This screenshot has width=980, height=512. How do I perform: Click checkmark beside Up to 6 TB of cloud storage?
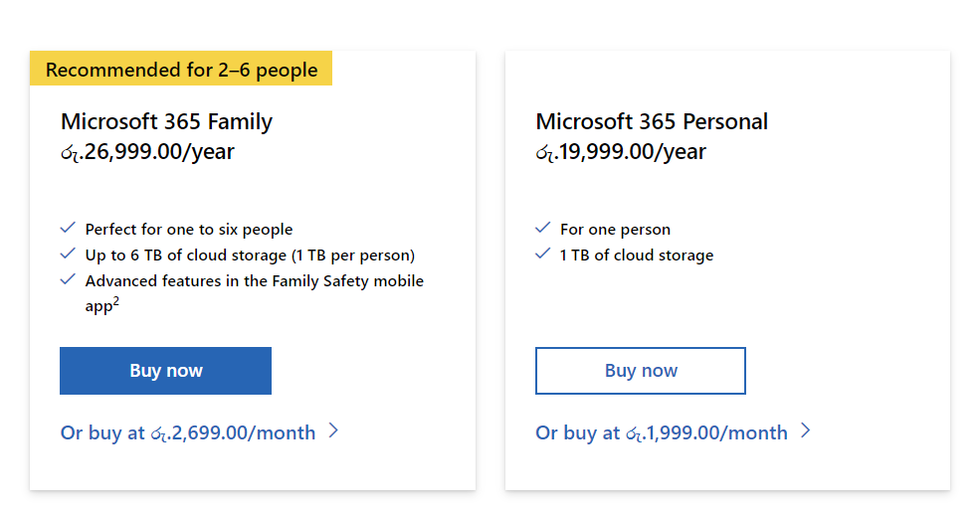(x=68, y=254)
